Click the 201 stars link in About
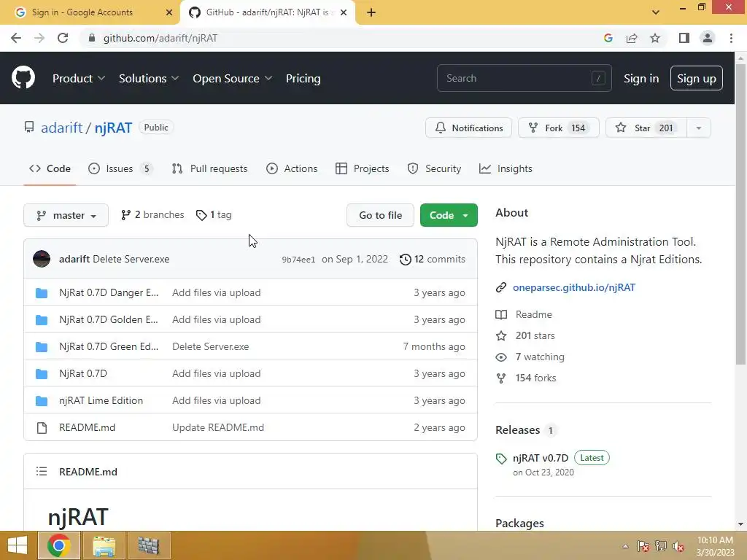This screenshot has width=747, height=560. (x=535, y=335)
